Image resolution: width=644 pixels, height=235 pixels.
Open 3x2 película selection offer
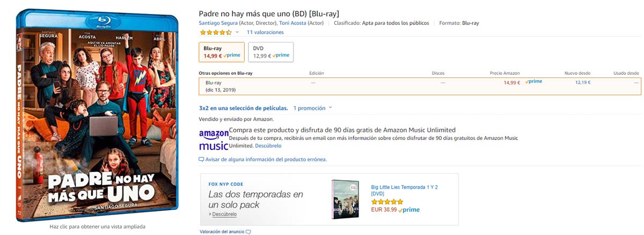coord(243,108)
